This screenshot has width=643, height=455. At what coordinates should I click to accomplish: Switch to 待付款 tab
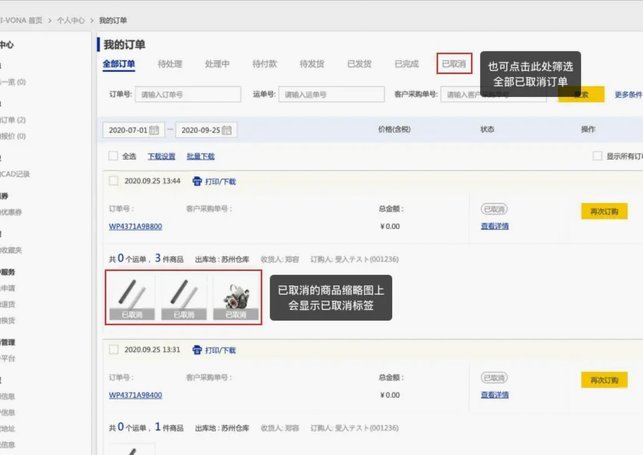(264, 64)
